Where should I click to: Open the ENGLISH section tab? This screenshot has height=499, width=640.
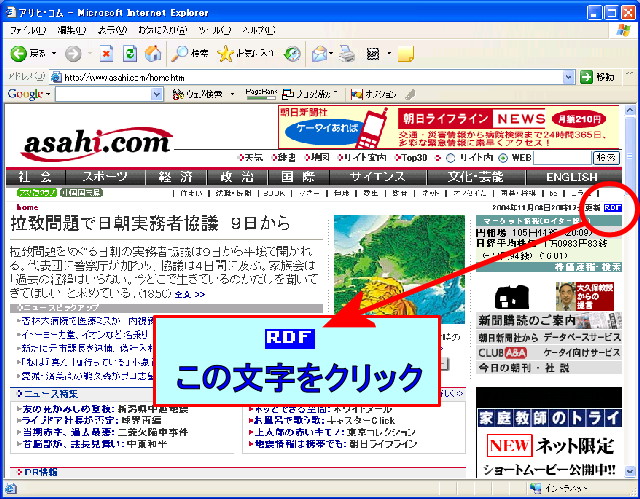[572, 177]
